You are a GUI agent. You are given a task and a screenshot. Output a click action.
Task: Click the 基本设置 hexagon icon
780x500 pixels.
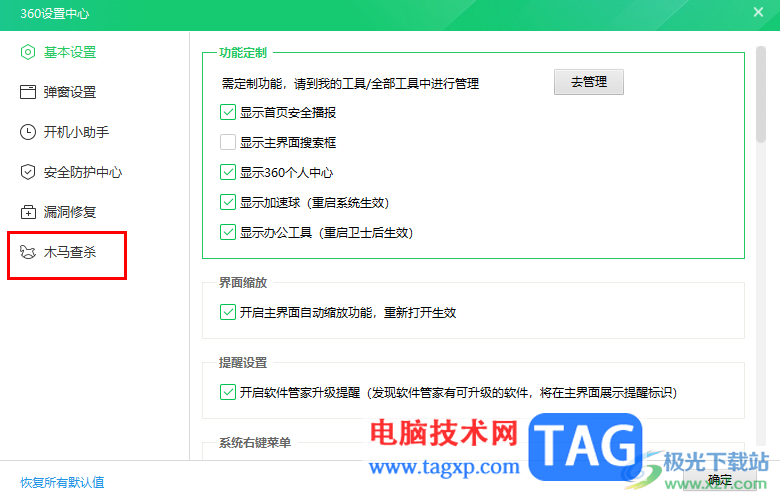pos(28,52)
